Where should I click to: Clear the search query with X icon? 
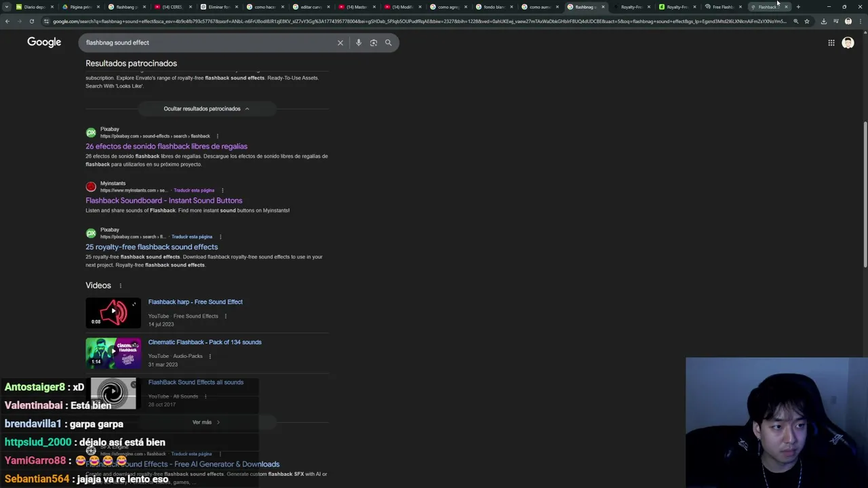[x=340, y=43]
